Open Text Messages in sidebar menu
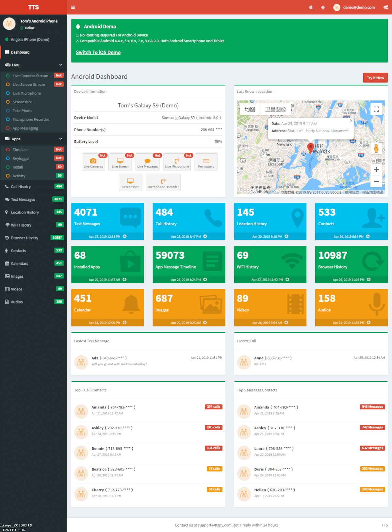The height and width of the screenshot is (532, 392). [x=23, y=199]
